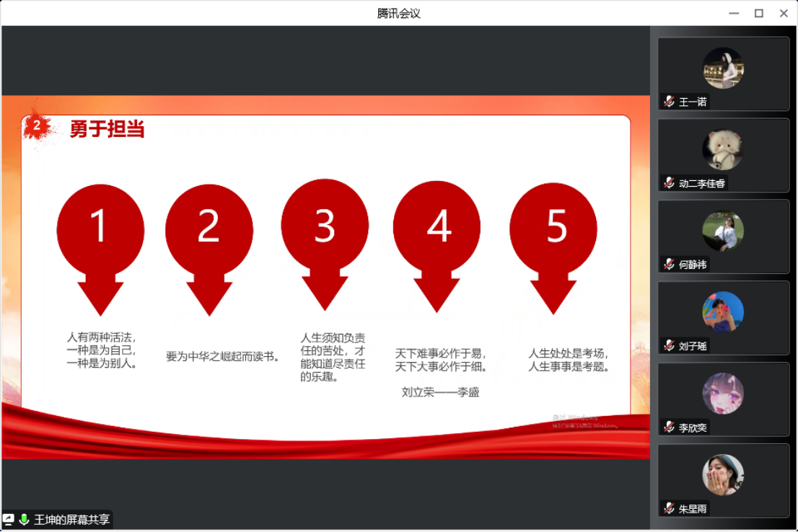Click 李欣奕's anime avatar
798x532 pixels.
[x=723, y=394]
